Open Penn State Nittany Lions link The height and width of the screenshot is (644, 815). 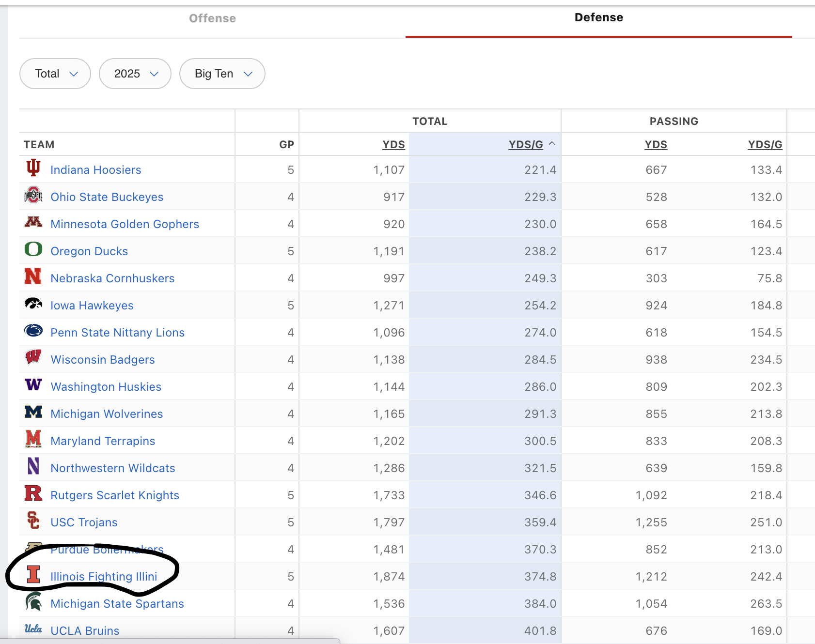[118, 333]
